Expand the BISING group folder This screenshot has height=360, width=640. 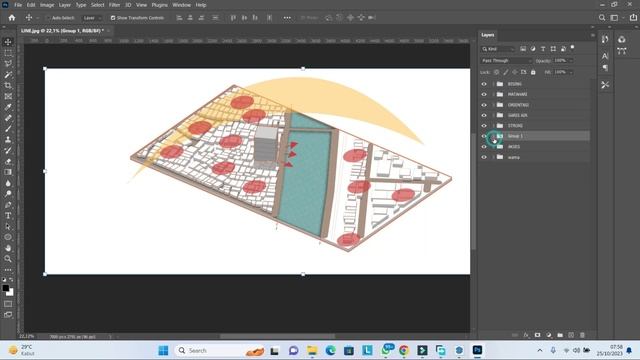coord(493,84)
